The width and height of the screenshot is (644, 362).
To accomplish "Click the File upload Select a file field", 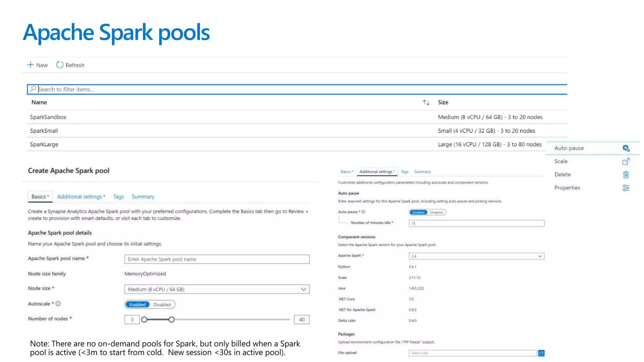I will [473, 353].
